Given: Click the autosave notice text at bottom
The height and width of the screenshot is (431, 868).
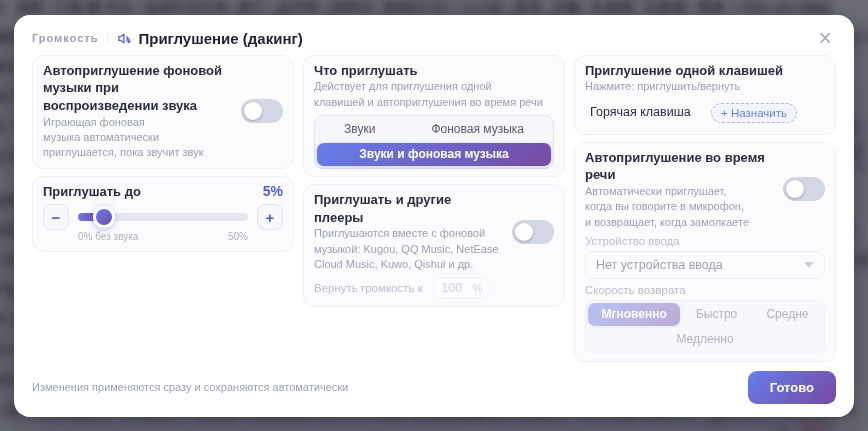Looking at the screenshot, I should coord(190,388).
